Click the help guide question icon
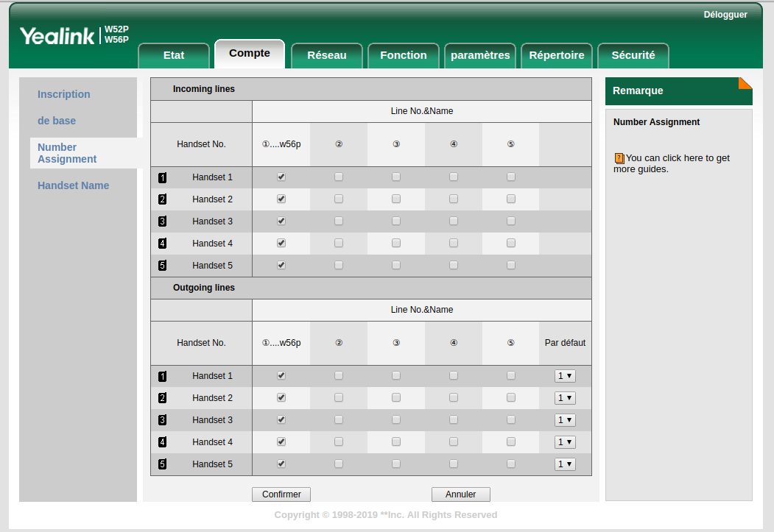 [x=619, y=158]
